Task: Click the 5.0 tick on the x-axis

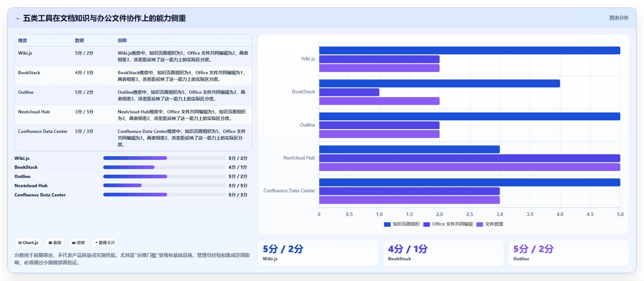Action: (x=620, y=215)
